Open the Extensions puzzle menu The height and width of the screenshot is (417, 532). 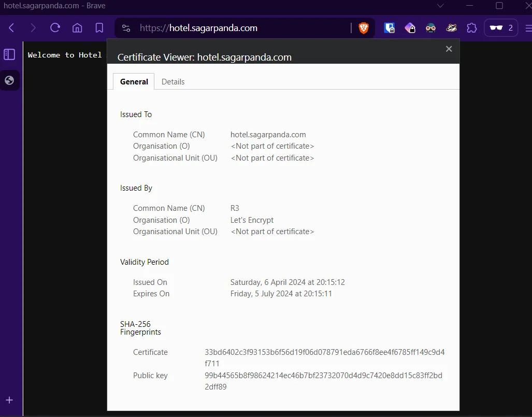[x=471, y=28]
